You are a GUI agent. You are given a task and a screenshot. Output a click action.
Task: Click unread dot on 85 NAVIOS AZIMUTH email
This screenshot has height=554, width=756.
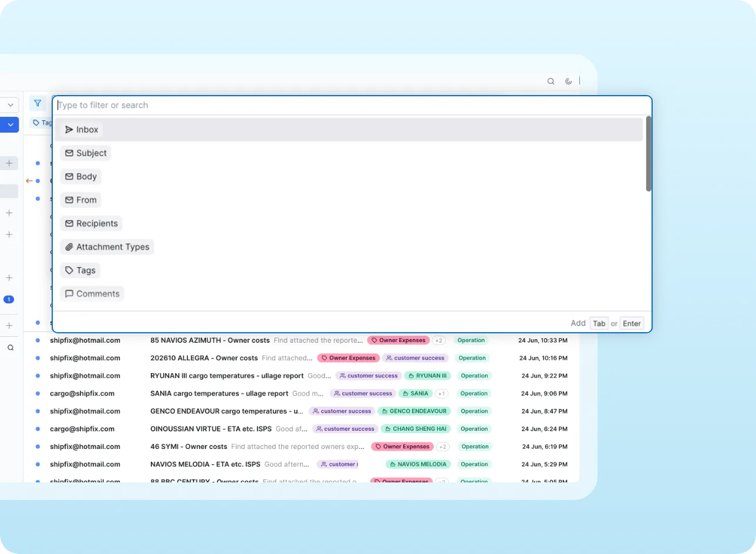[38, 340]
